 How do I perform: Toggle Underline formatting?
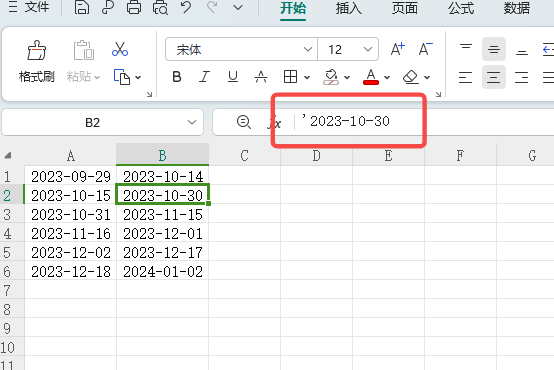coord(233,77)
